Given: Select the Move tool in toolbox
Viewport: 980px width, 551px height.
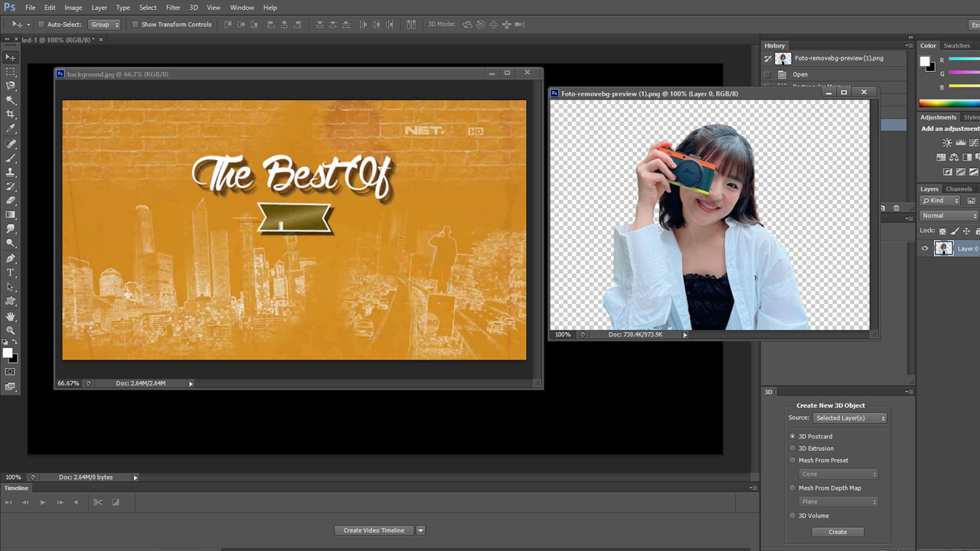Looking at the screenshot, I should [x=10, y=57].
